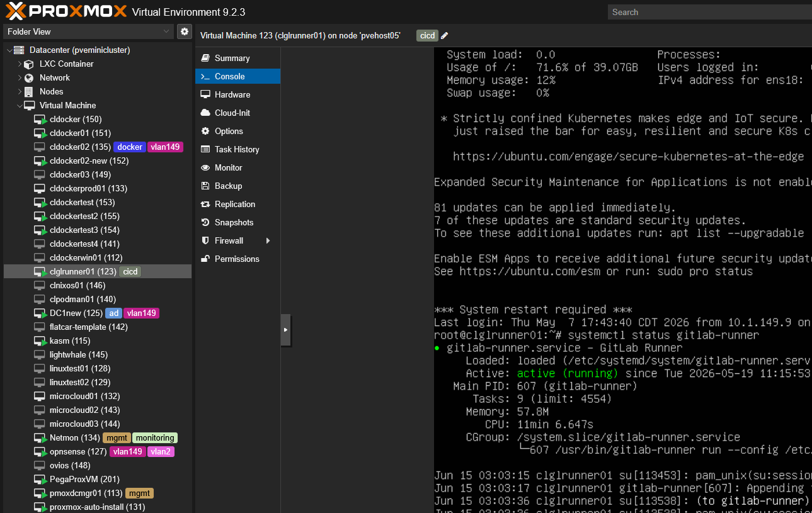Click the ad tag on DC1new
The height and width of the screenshot is (513, 812).
(x=113, y=313)
